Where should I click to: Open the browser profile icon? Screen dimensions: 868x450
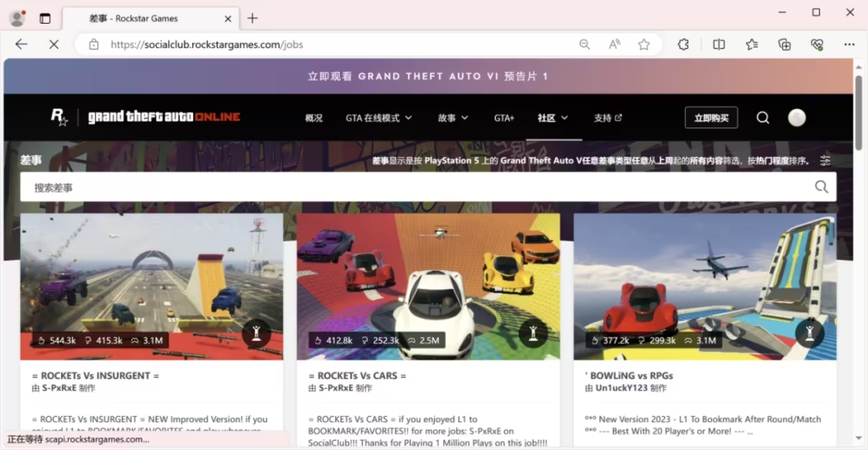click(x=17, y=19)
